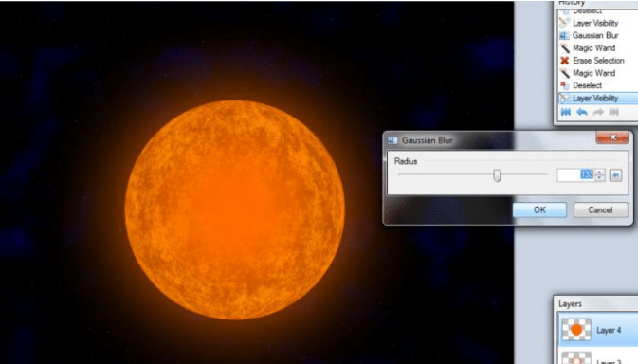Click the Layer 4 thumbnail with the orange sun
Image resolution: width=638 pixels, height=364 pixels.
[x=576, y=330]
